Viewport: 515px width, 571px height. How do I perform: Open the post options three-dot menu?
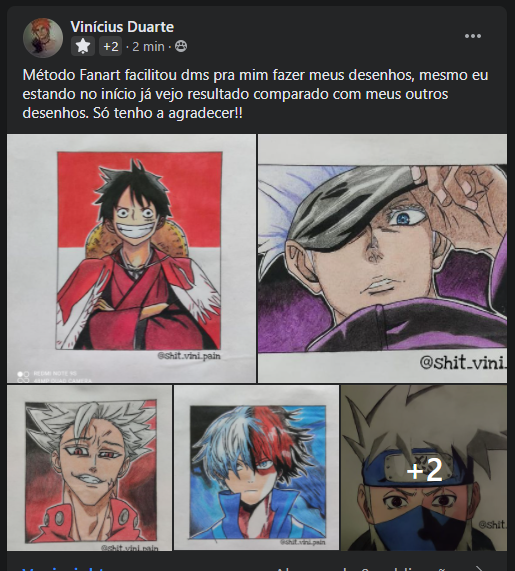click(473, 36)
